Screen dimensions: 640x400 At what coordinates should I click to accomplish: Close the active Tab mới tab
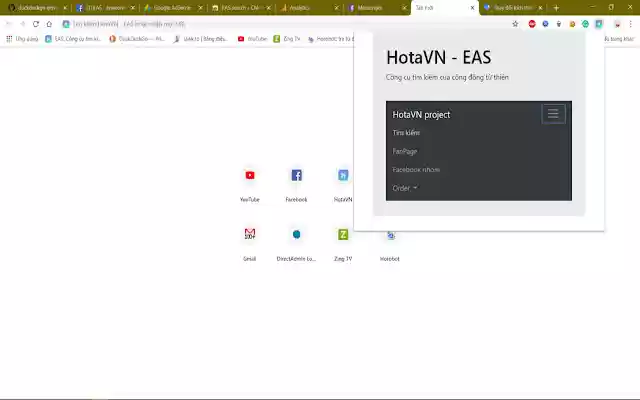[x=472, y=8]
